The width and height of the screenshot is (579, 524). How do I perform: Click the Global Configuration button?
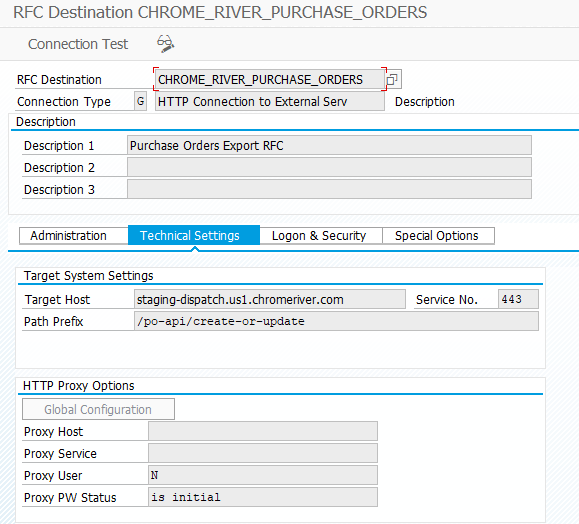(98, 409)
